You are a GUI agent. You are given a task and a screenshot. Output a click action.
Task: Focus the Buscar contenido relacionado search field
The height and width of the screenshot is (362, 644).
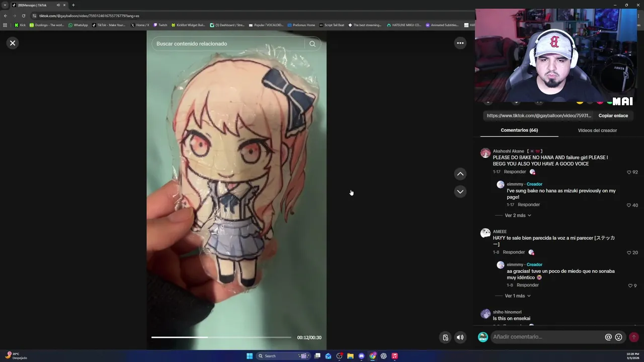[x=229, y=44]
